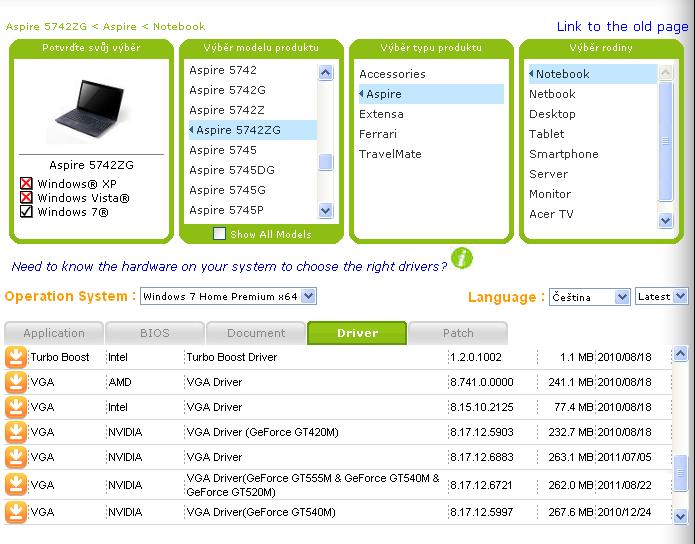The height and width of the screenshot is (544, 695).
Task: Select Desktop product family
Action: (x=552, y=114)
